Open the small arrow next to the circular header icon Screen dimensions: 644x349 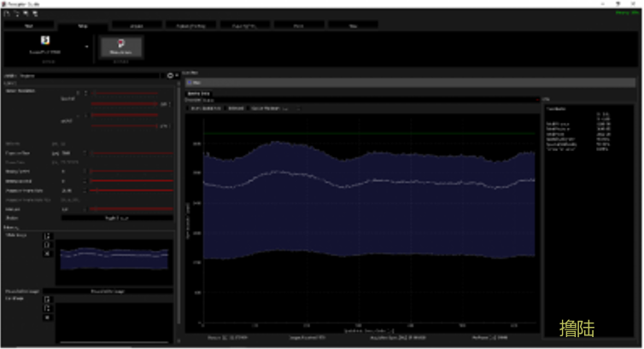(x=177, y=76)
